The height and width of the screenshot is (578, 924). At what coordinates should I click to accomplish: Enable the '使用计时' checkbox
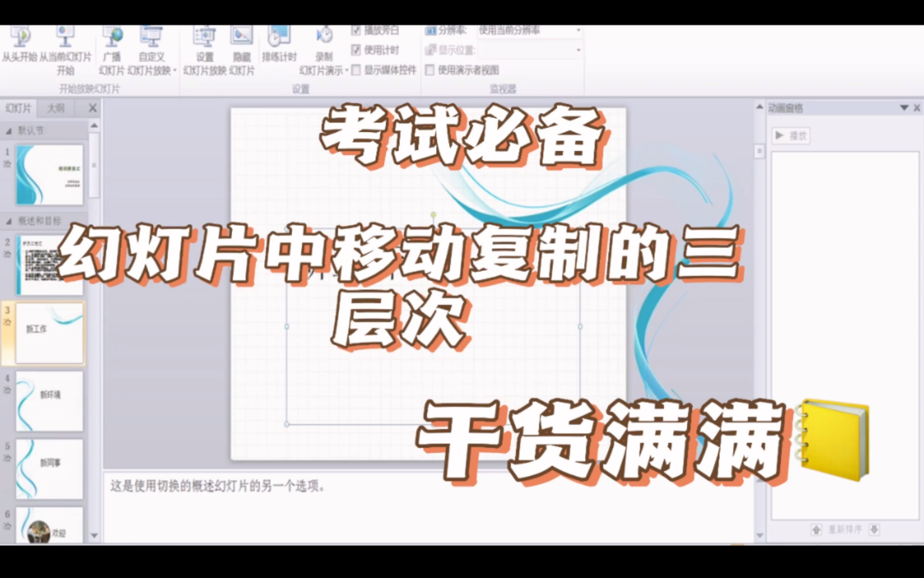358,45
